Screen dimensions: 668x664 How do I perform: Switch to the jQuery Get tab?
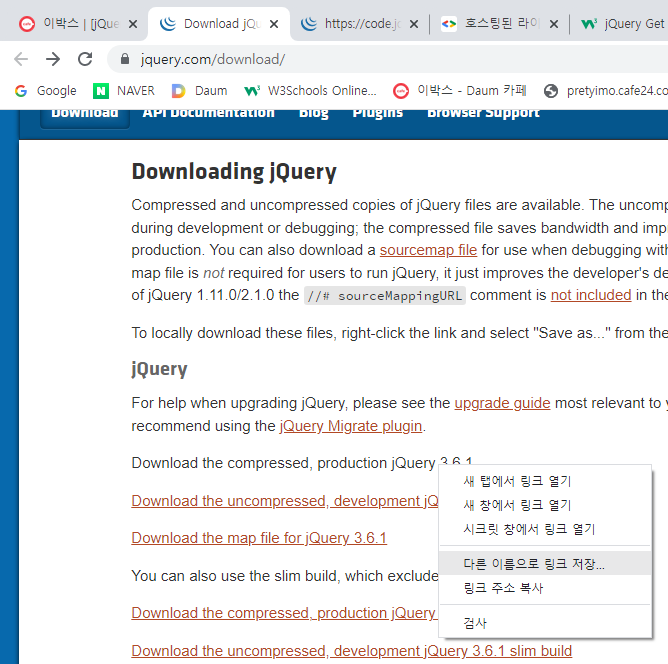click(x=622, y=24)
